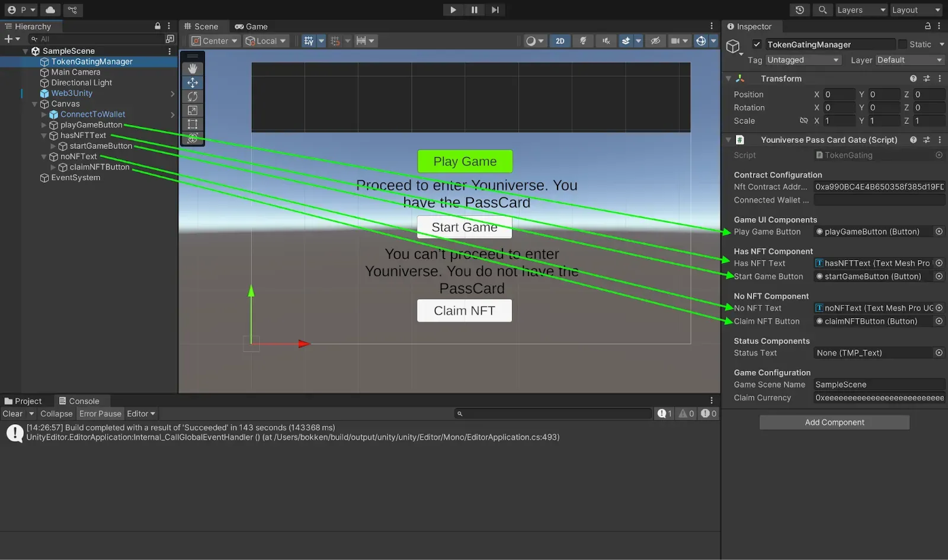Viewport: 948px width, 560px height.
Task: Open cloud services icon in top bar
Action: 50,9
